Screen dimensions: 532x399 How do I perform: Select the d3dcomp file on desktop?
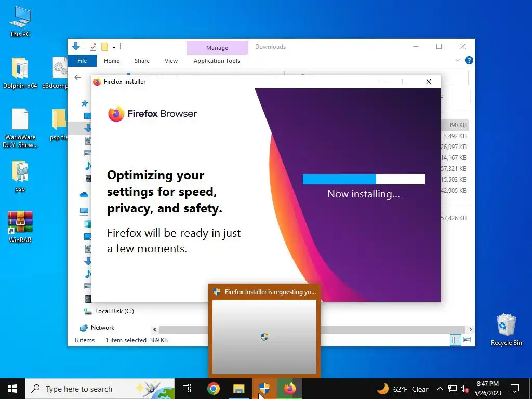(x=55, y=73)
